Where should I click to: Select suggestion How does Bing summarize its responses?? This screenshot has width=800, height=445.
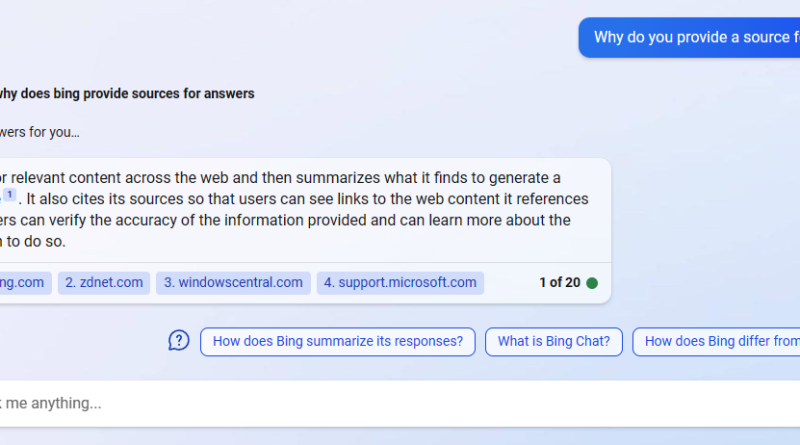338,341
